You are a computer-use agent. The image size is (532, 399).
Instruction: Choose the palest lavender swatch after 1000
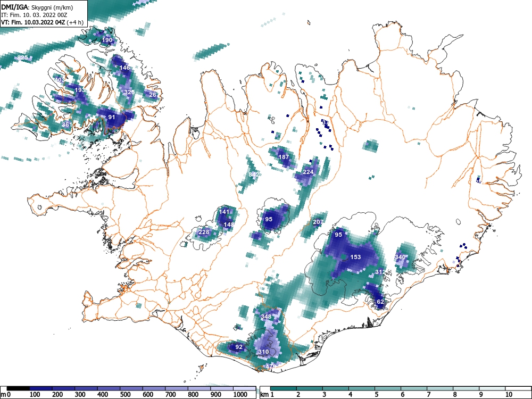tap(245, 388)
